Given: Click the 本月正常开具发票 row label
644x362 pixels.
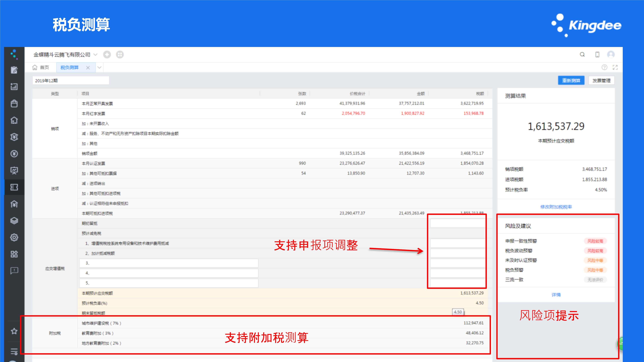Looking at the screenshot, I should pos(97,103).
